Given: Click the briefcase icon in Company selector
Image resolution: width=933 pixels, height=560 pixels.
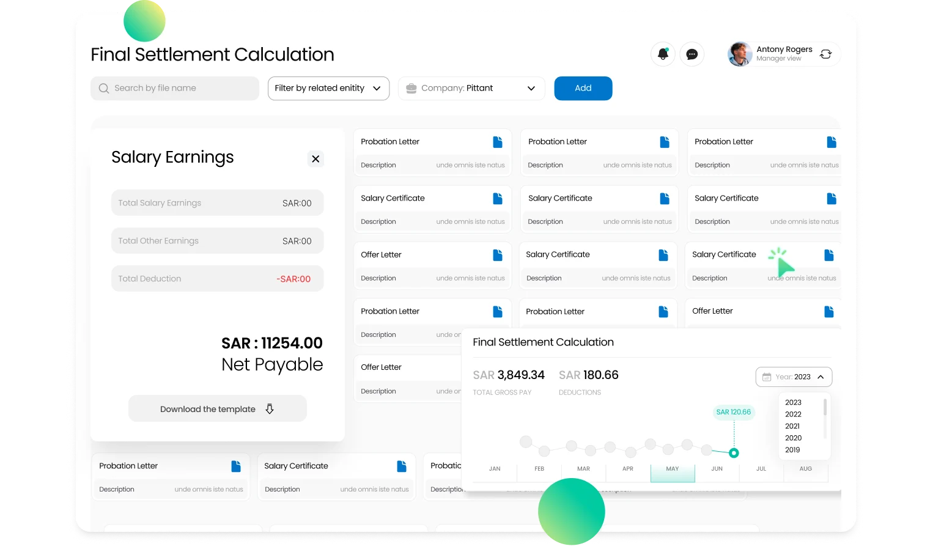Looking at the screenshot, I should pos(411,88).
